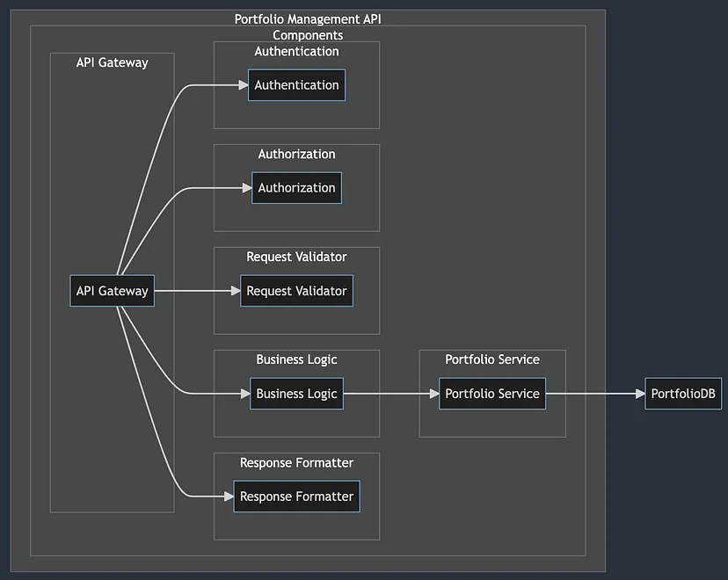Click the Portfolio Service group title label
This screenshot has height=580, width=728.
click(492, 359)
